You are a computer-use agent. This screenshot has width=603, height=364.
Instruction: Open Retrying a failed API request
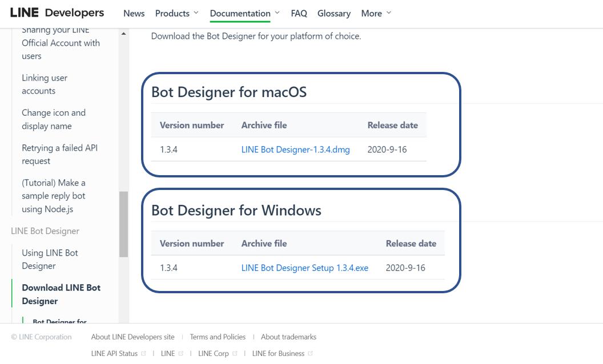(x=59, y=155)
